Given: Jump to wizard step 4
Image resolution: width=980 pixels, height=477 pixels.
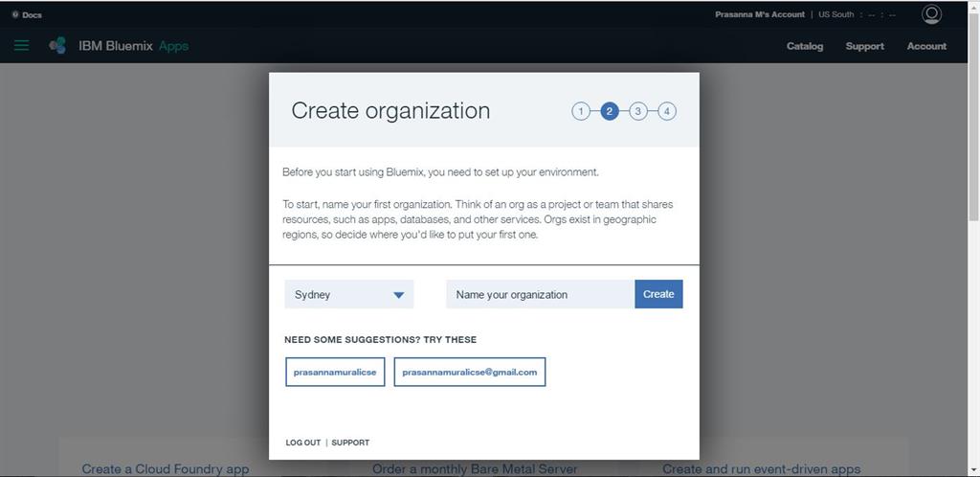Looking at the screenshot, I should 667,111.
